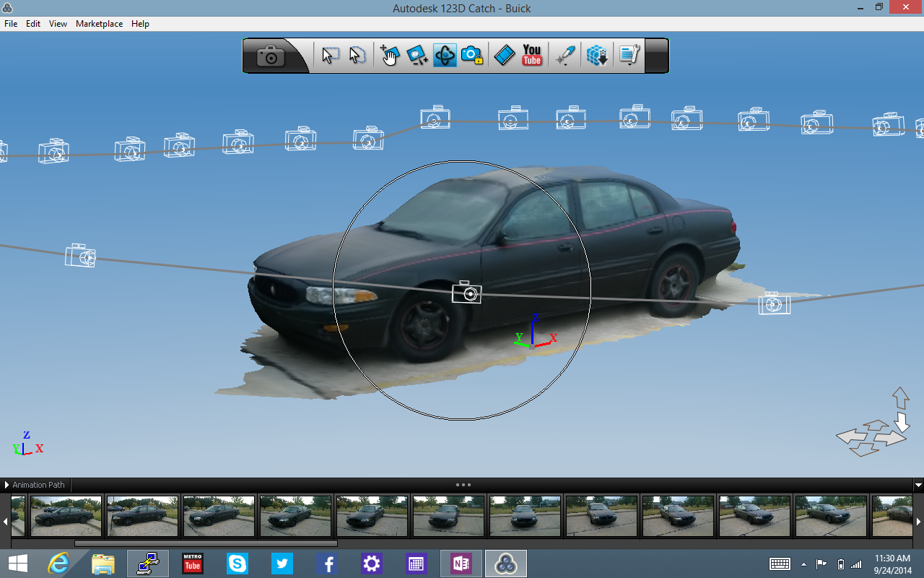Click the large camera capture button in toolbar
The width and height of the screenshot is (924, 578).
271,56
